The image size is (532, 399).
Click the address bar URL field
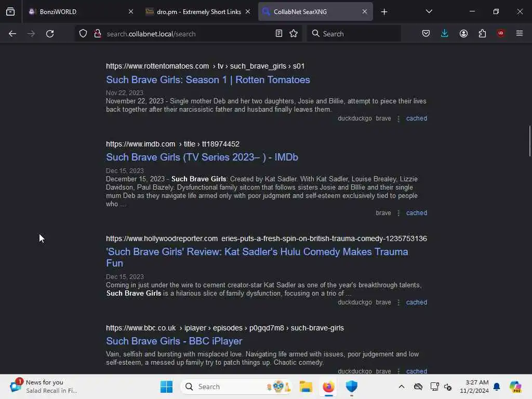tap(188, 34)
